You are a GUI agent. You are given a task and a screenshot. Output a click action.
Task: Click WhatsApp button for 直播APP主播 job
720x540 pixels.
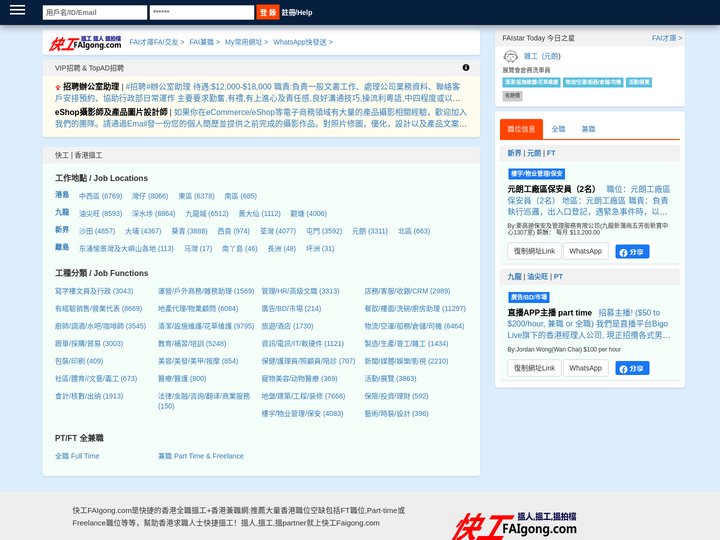click(585, 368)
